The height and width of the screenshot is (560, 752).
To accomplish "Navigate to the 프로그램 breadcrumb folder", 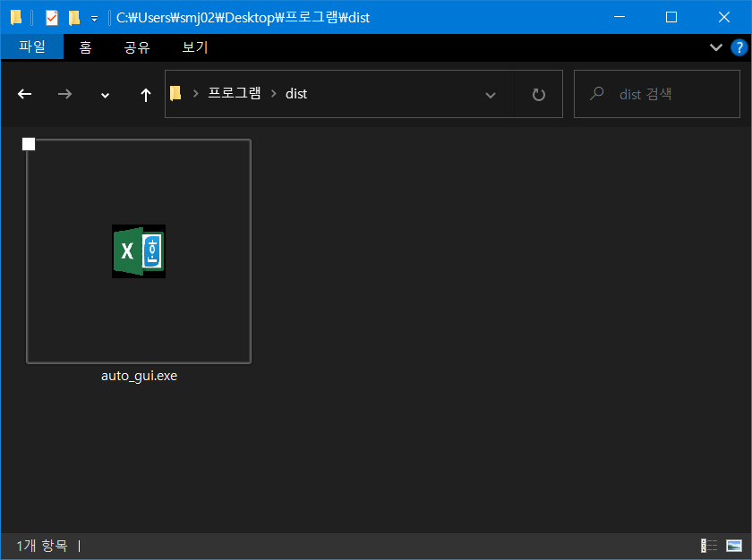I will click(235, 93).
